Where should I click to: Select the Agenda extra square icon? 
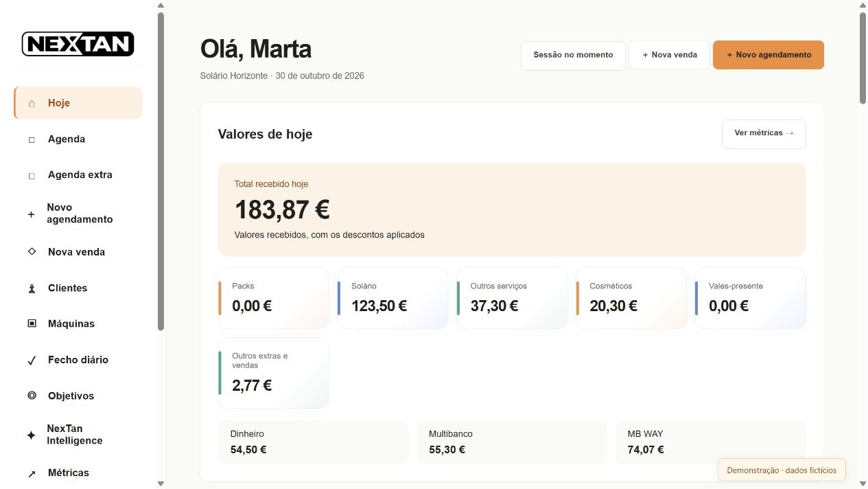click(x=32, y=175)
